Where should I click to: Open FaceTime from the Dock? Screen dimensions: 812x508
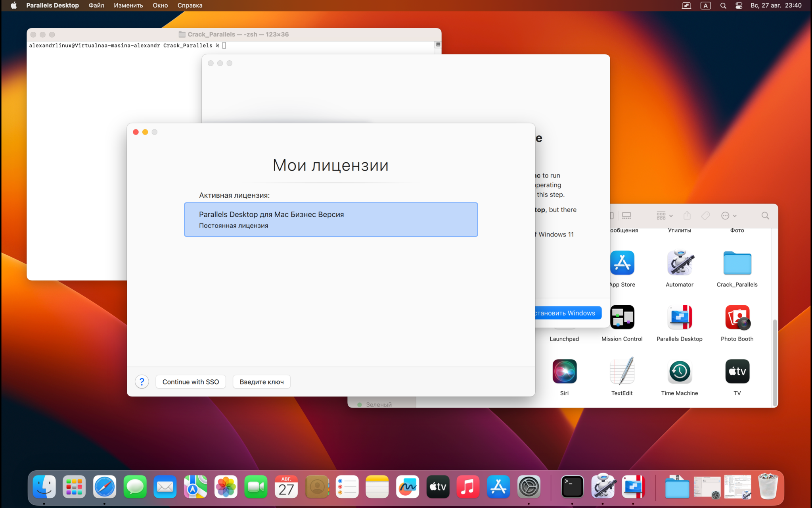pyautogui.click(x=256, y=487)
